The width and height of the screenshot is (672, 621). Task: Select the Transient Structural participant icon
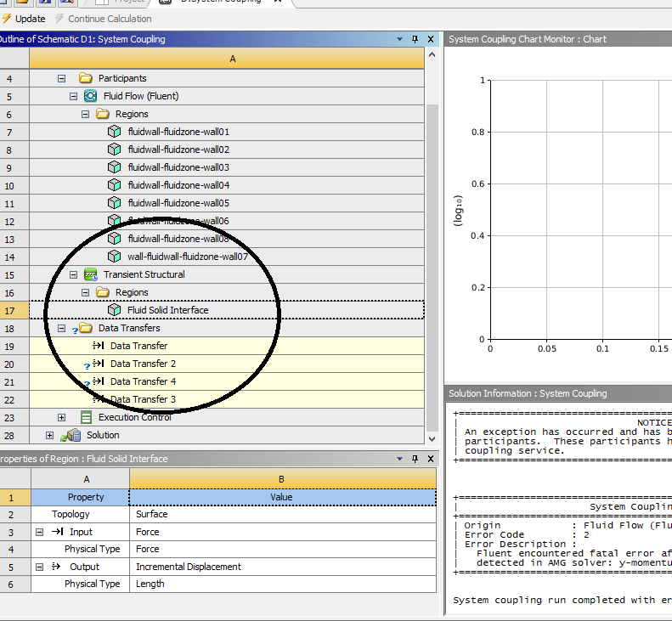90,274
